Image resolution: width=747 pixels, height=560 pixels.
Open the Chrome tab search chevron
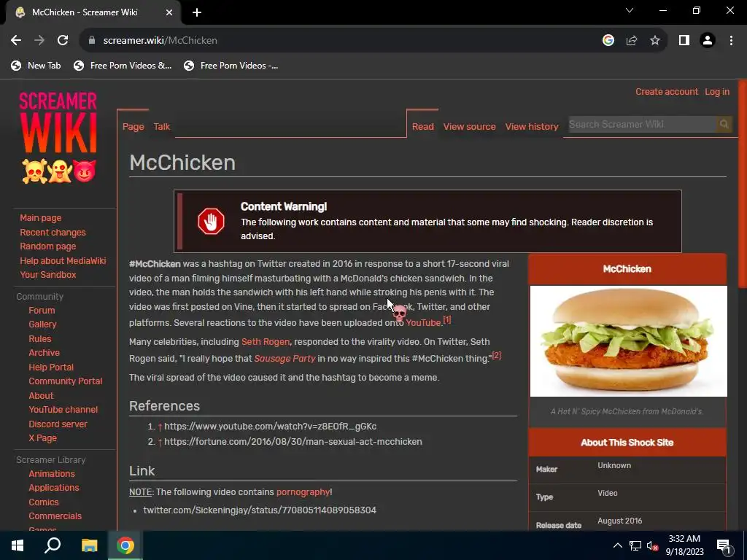630,10
